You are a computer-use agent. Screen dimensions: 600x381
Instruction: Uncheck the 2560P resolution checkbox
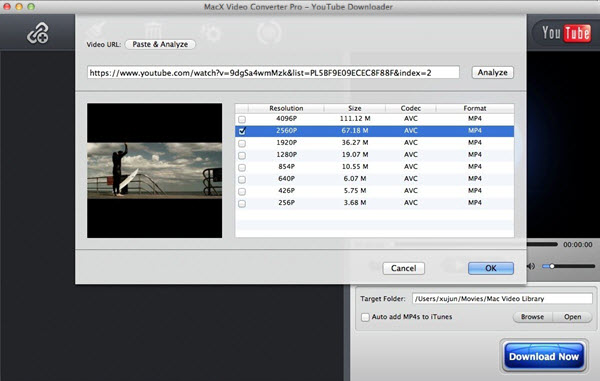[242, 131]
